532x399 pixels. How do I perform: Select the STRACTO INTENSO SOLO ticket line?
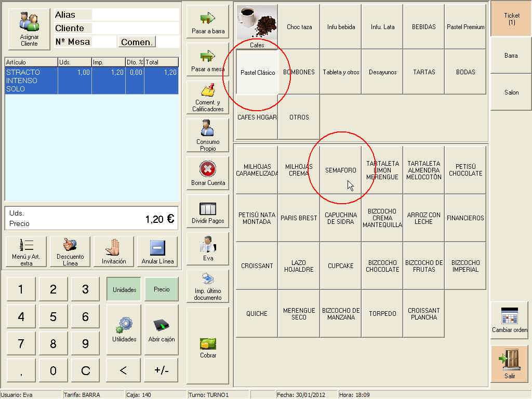(91, 81)
